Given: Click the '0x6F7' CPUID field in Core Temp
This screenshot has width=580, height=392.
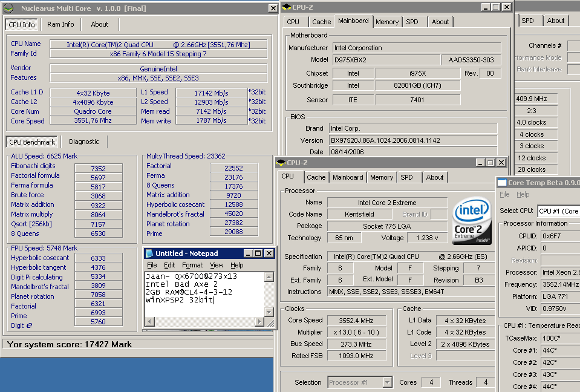Looking at the screenshot, I should click(x=561, y=236).
